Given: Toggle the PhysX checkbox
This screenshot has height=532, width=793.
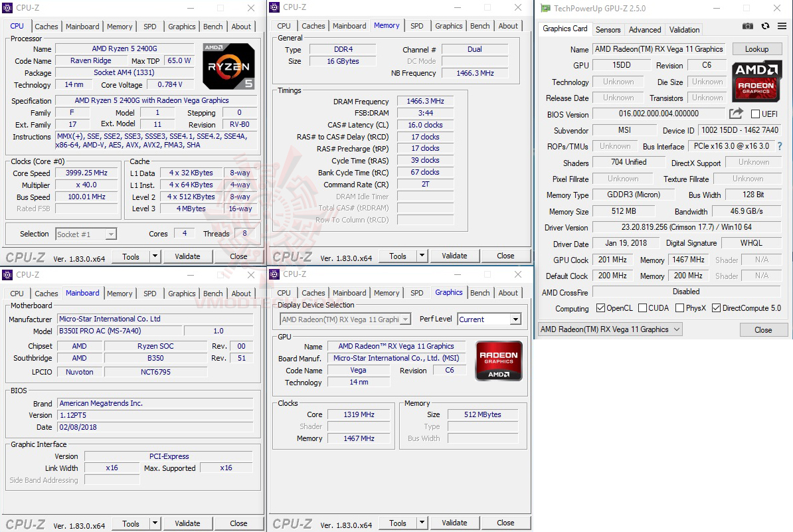Looking at the screenshot, I should [680, 308].
